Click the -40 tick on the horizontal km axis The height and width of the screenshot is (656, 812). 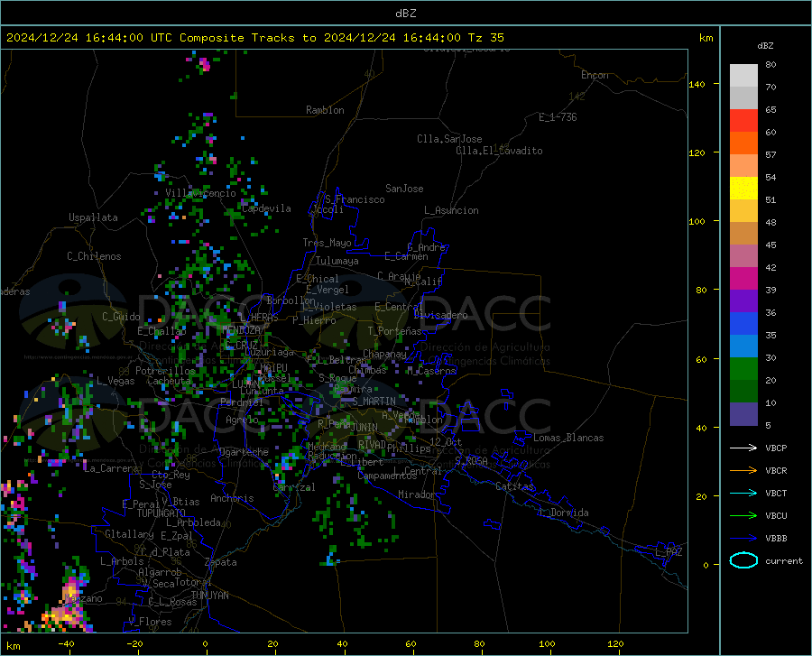coord(66,643)
